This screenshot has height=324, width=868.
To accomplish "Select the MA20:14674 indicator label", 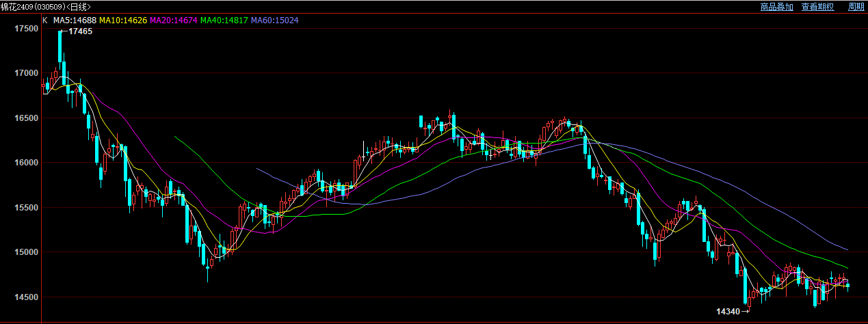I will (174, 21).
